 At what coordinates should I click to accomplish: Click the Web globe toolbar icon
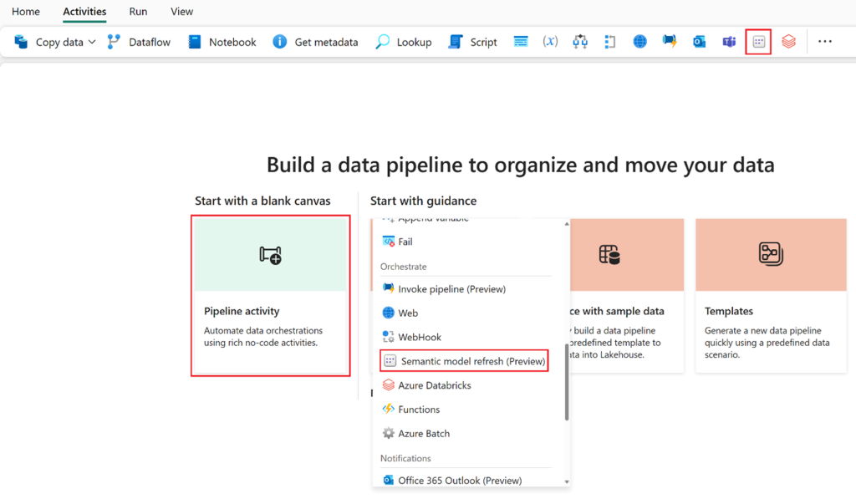[x=639, y=42]
